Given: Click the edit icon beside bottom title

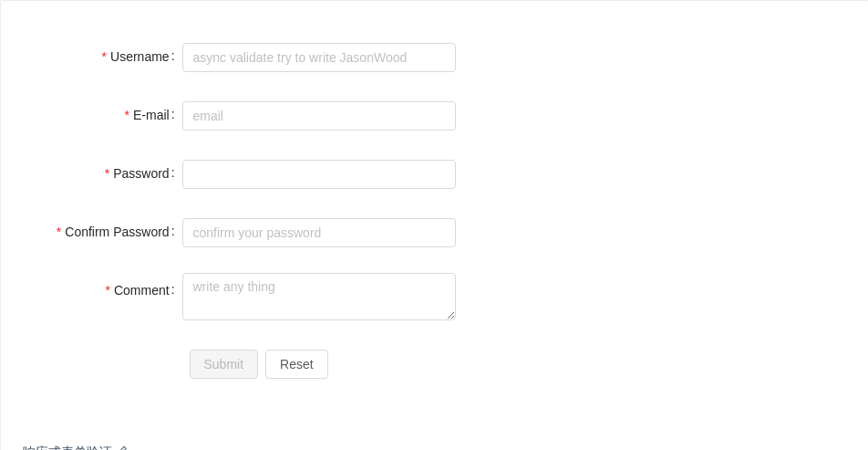Looking at the screenshot, I should pyautogui.click(x=124, y=447).
